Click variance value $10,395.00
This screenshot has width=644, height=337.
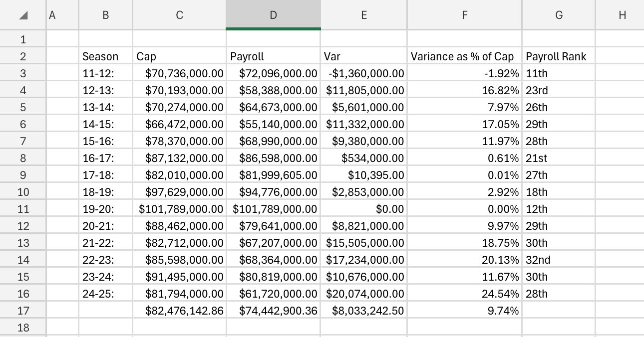tap(363, 175)
